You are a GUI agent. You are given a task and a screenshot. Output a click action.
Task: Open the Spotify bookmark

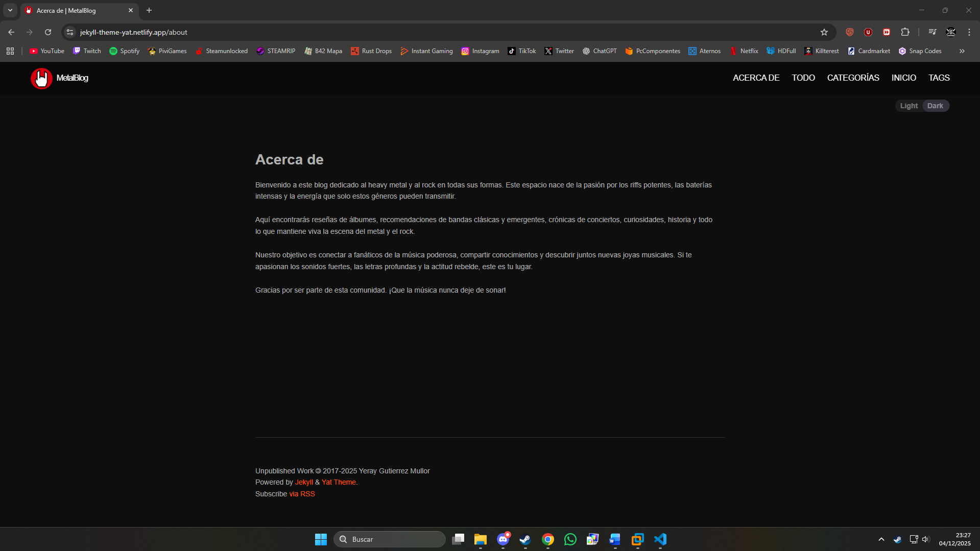tap(124, 51)
